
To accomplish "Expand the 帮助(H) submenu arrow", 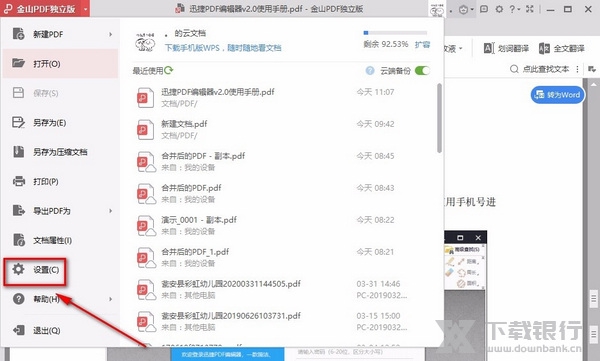I will tap(111, 299).
